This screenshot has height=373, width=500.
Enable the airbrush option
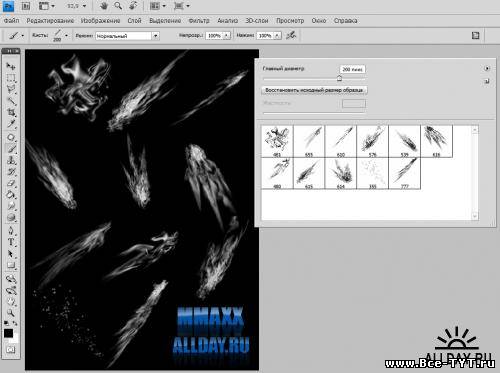pyautogui.click(x=291, y=35)
